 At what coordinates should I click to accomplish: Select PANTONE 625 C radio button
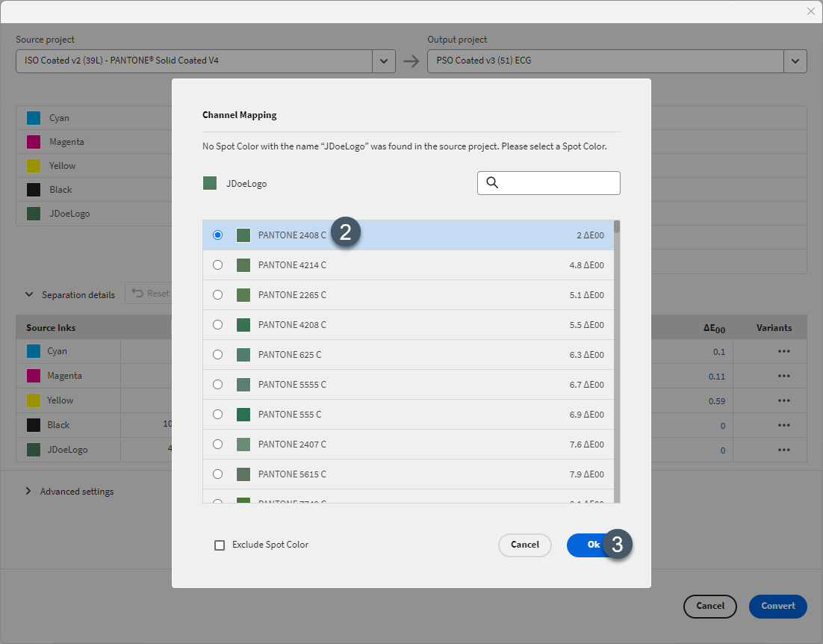[217, 355]
